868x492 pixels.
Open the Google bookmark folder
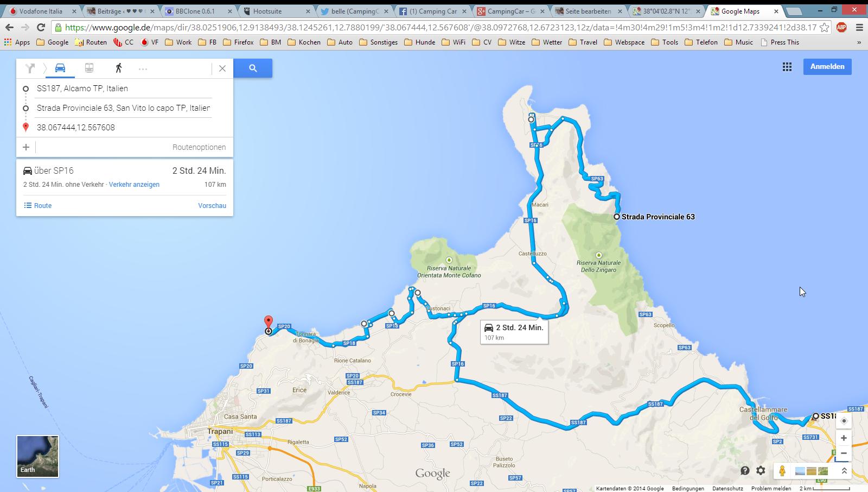(x=53, y=42)
